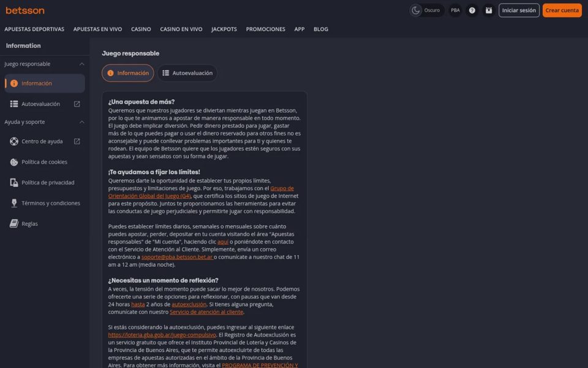This screenshot has height=368, width=588.
Task: Open the autoexclusión link
Action: coord(189,305)
